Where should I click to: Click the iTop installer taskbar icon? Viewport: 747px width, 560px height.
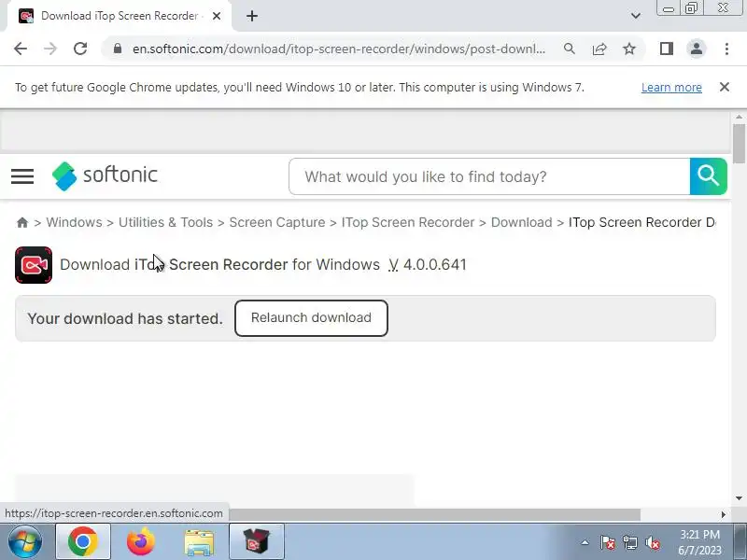pos(257,541)
